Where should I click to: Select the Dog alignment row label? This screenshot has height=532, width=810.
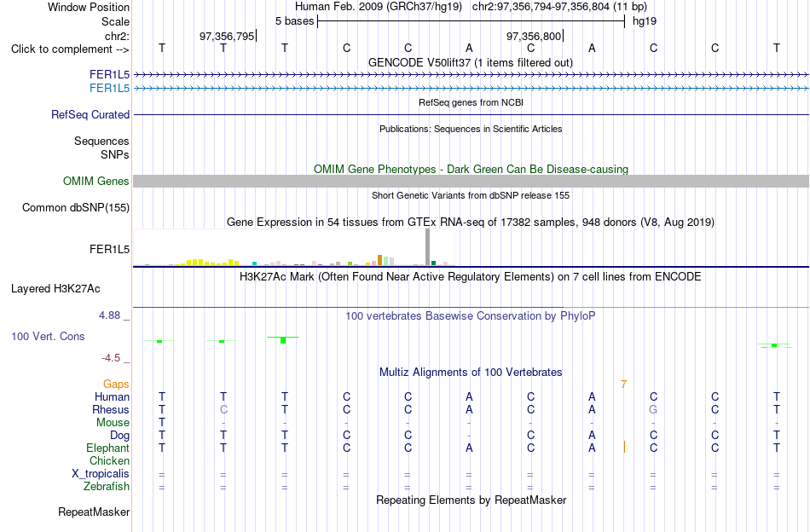(119, 436)
